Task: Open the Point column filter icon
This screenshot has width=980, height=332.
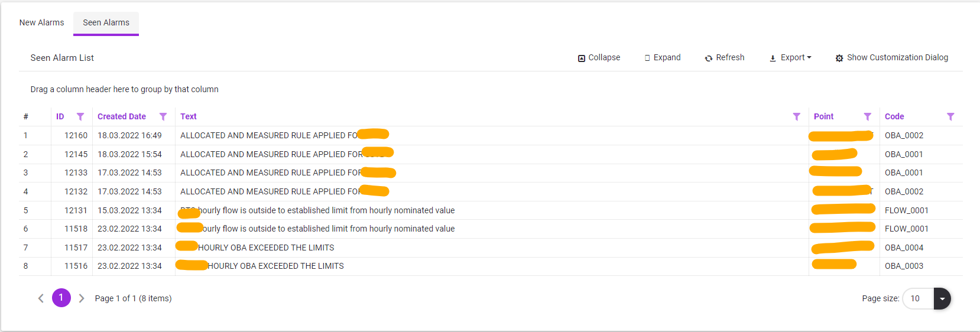Action: [x=867, y=117]
